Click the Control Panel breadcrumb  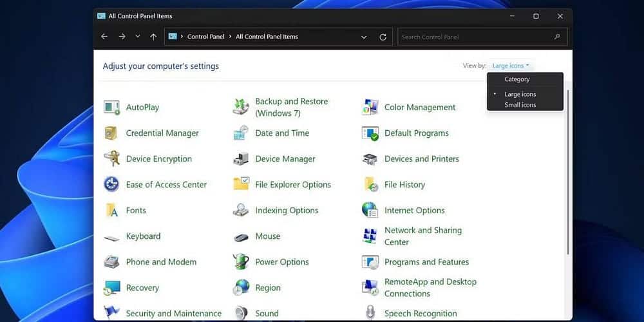point(206,37)
